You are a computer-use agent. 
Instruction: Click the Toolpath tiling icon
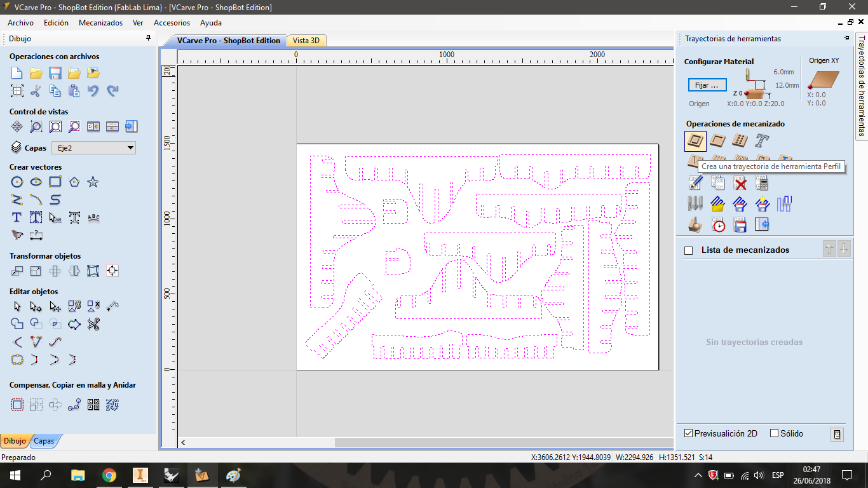[x=784, y=204]
